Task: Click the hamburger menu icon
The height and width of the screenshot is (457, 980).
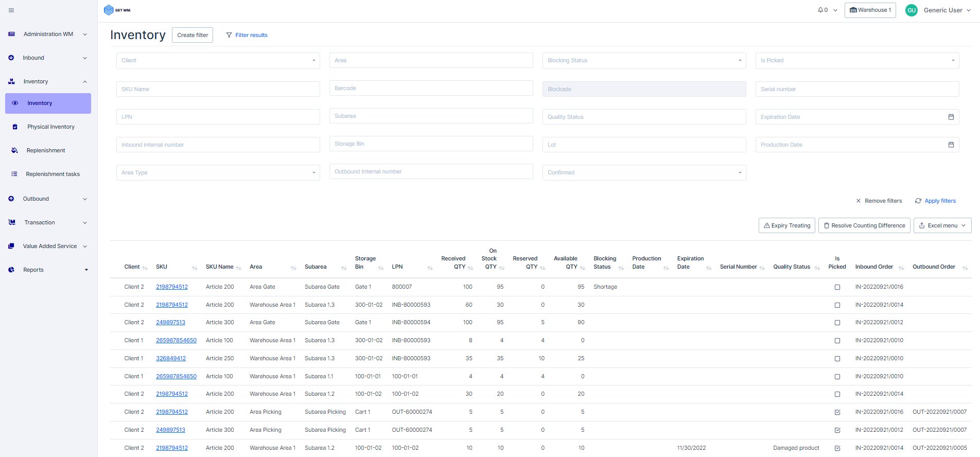Action: (11, 10)
